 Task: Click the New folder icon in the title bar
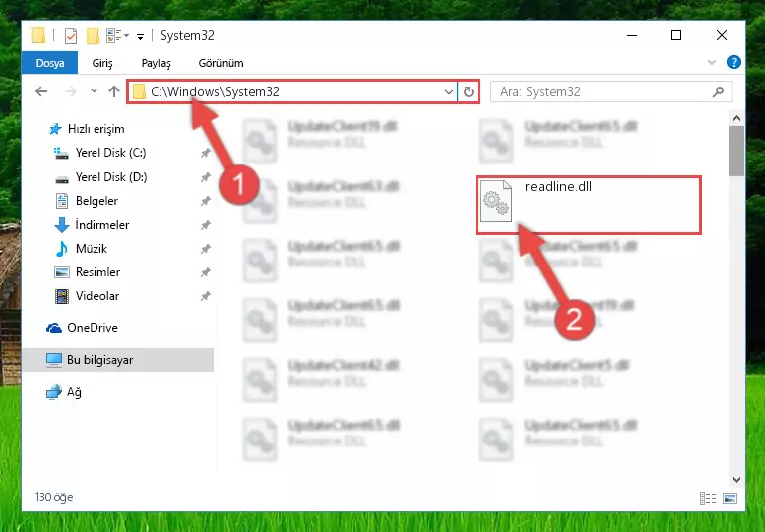tap(93, 36)
